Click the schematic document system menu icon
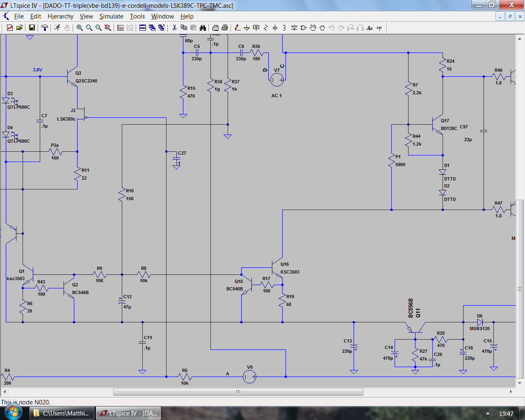 tap(6, 16)
